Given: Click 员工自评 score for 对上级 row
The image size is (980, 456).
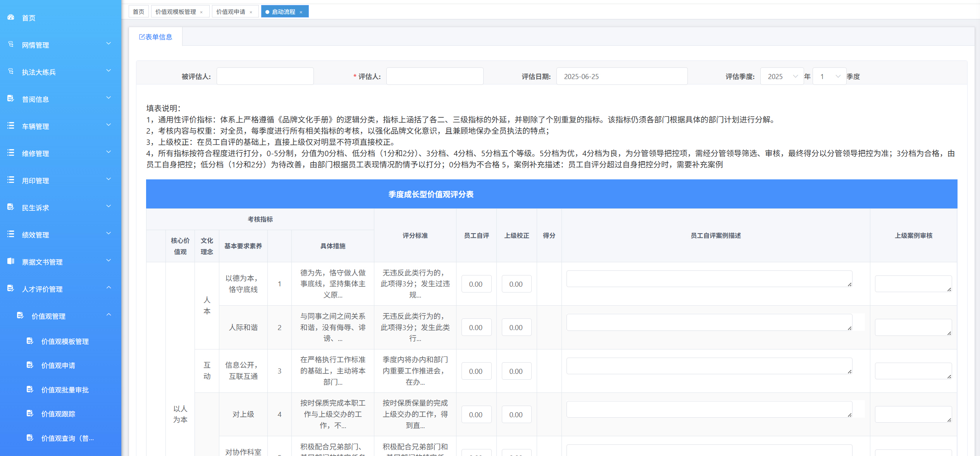Looking at the screenshot, I should coord(476,415).
